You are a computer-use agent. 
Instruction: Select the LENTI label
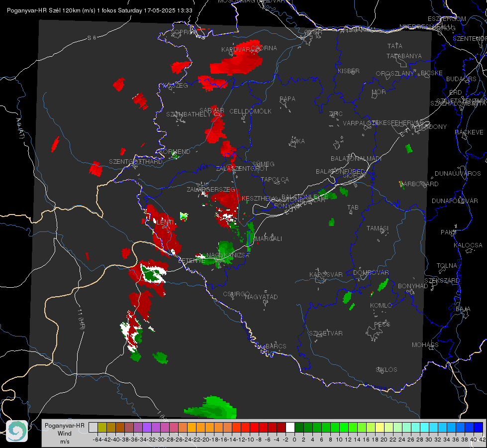pyautogui.click(x=165, y=223)
